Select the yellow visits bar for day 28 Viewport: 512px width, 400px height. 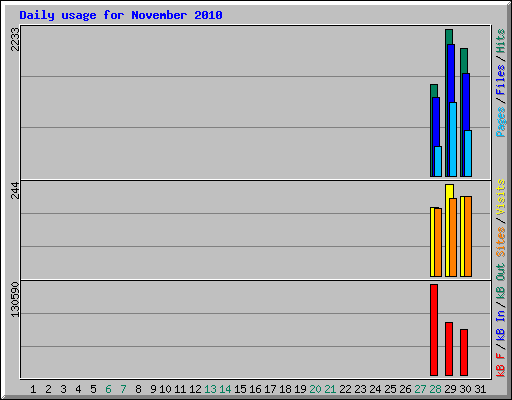pyautogui.click(x=432, y=242)
